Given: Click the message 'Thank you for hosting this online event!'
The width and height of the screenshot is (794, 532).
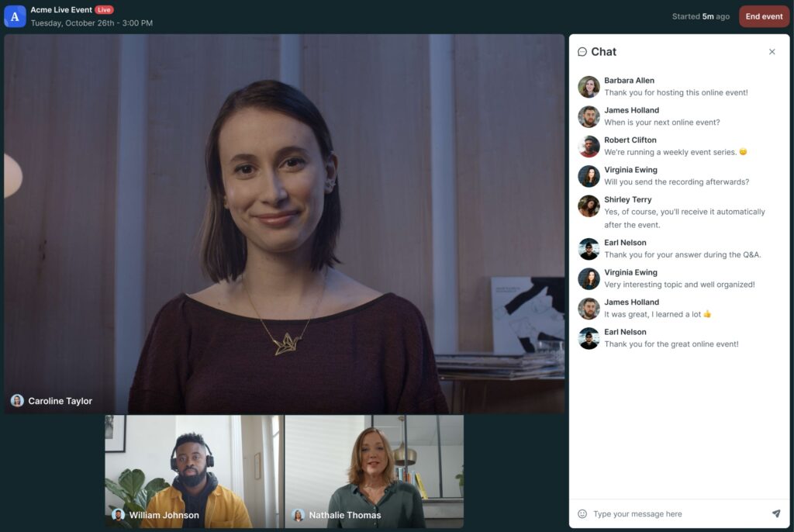Looking at the screenshot, I should [x=676, y=93].
